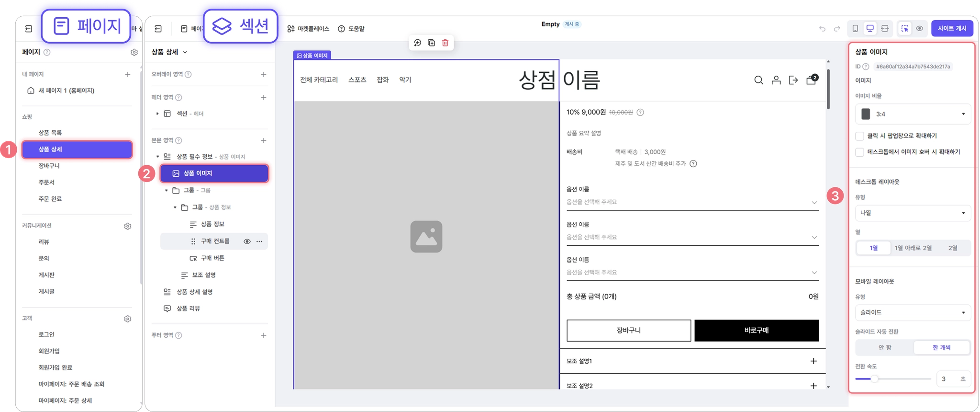
Task: Set slide auto transition to 한 개씩
Action: pos(942,348)
